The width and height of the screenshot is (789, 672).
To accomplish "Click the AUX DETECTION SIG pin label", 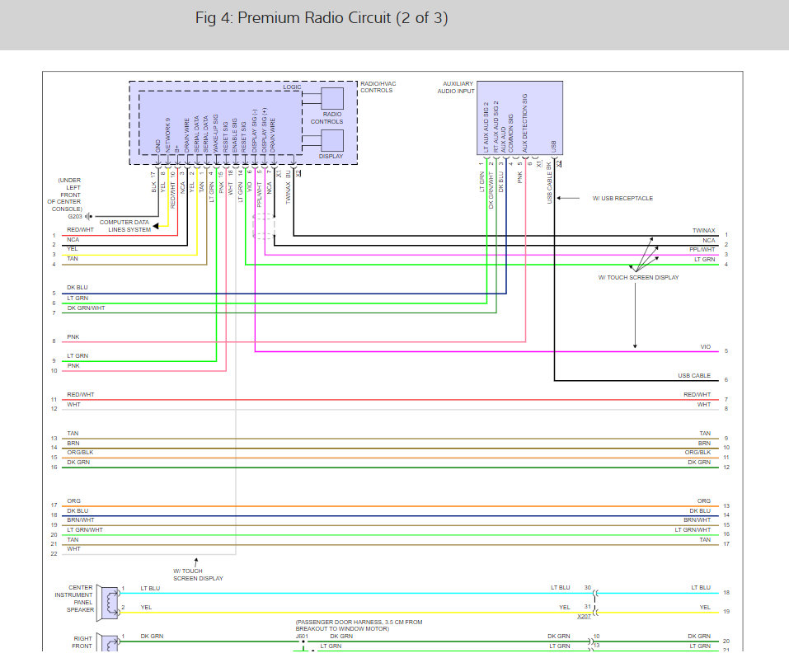I will [x=525, y=123].
